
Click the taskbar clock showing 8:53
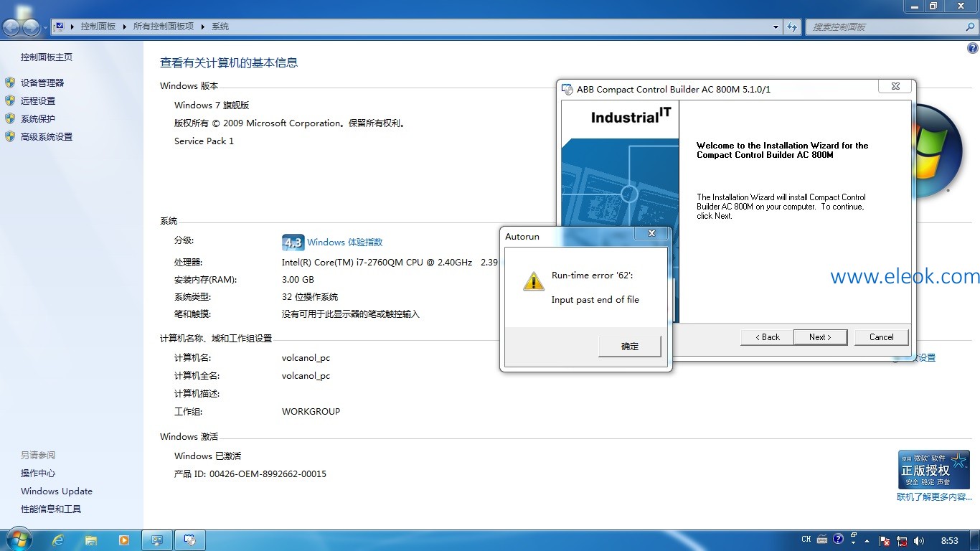950,540
